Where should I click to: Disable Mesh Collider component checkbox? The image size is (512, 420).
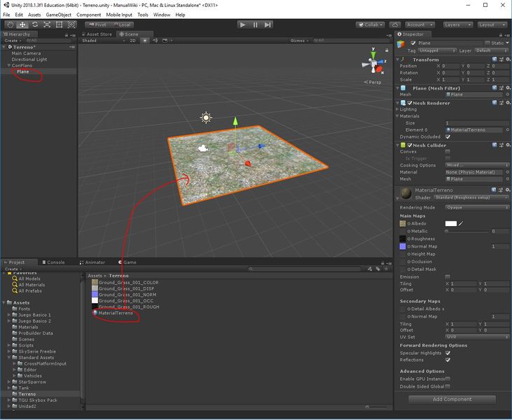(410, 145)
